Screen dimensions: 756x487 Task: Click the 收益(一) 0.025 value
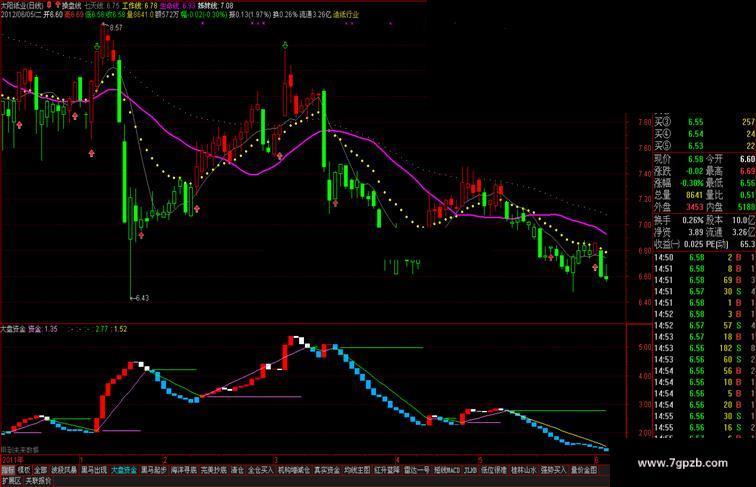[x=694, y=244]
